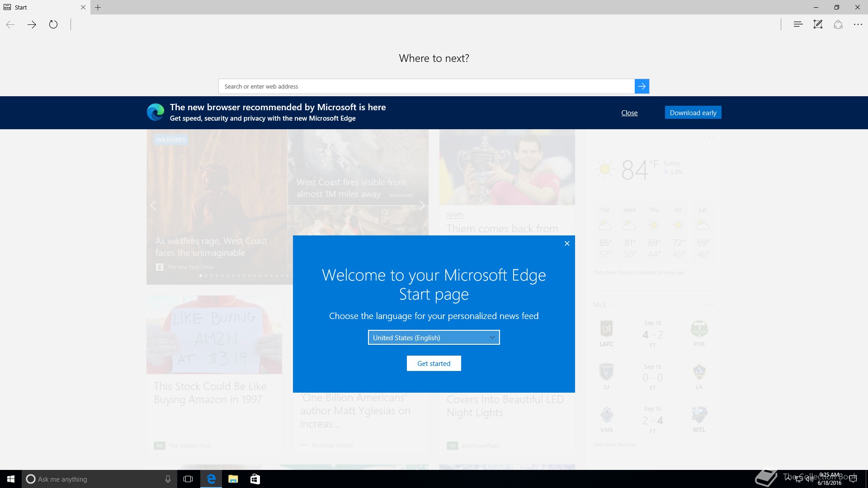Click the Edge icon in the taskbar
This screenshot has height=488, width=868.
tap(211, 479)
